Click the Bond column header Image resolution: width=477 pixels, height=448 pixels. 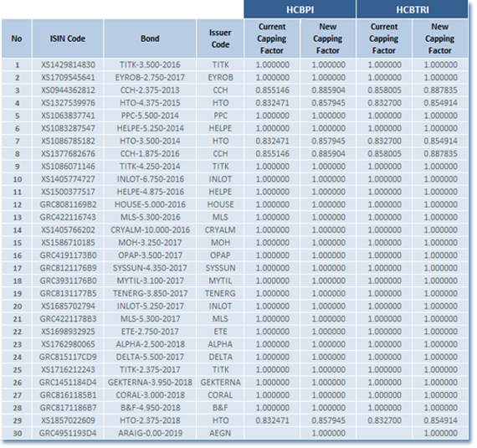tap(150, 39)
